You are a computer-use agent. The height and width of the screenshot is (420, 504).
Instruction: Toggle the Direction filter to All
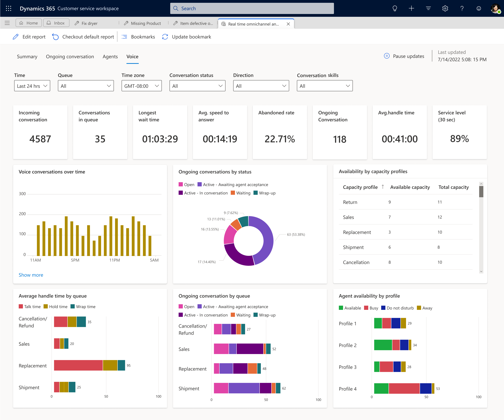coord(260,86)
